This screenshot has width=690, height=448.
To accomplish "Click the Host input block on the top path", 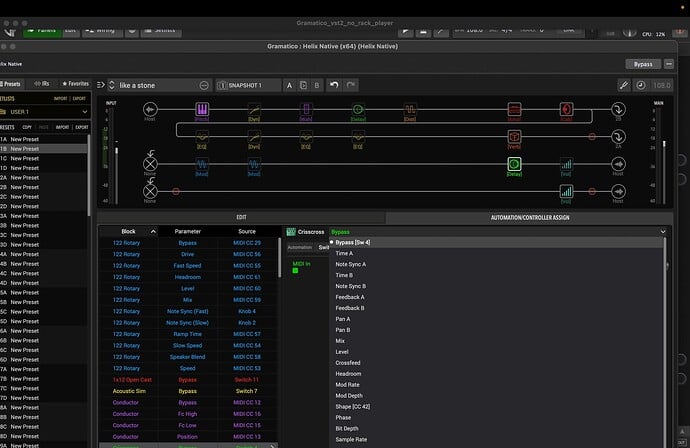I will pyautogui.click(x=150, y=109).
